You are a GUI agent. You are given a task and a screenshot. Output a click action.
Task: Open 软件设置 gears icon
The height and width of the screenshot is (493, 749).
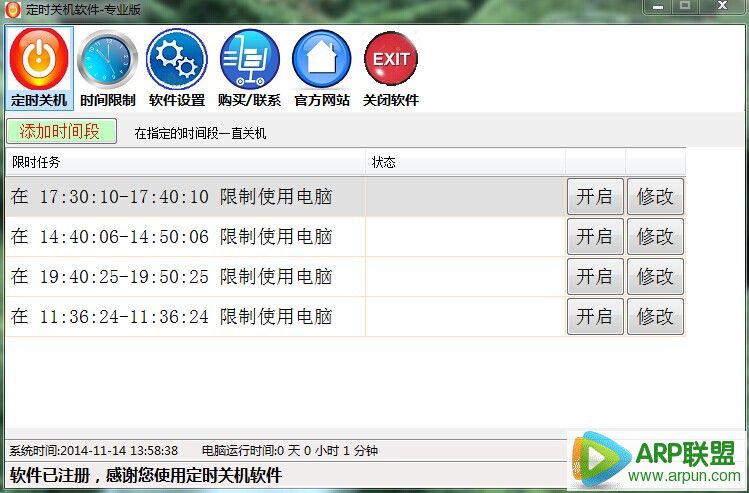pos(177,68)
